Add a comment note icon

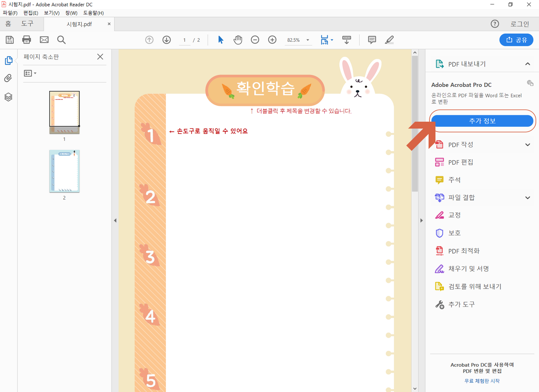(372, 40)
